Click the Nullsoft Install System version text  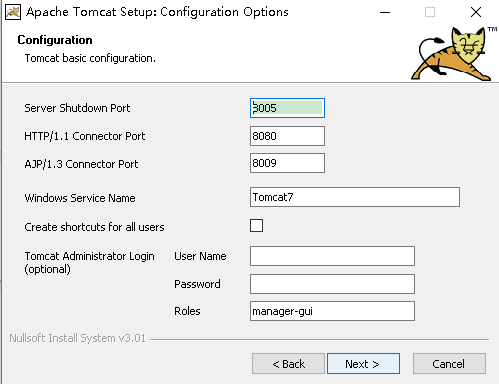tap(77, 338)
